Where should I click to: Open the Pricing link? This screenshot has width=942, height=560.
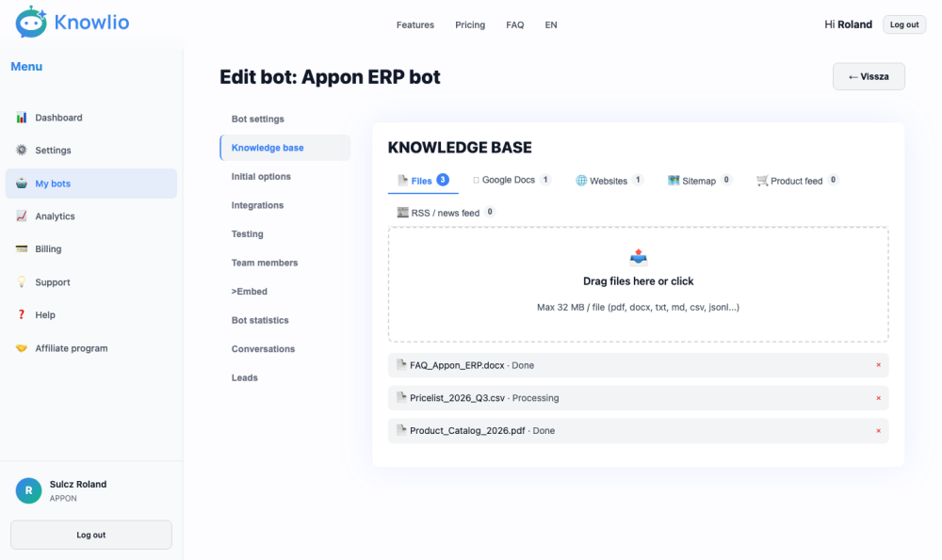[x=470, y=24]
